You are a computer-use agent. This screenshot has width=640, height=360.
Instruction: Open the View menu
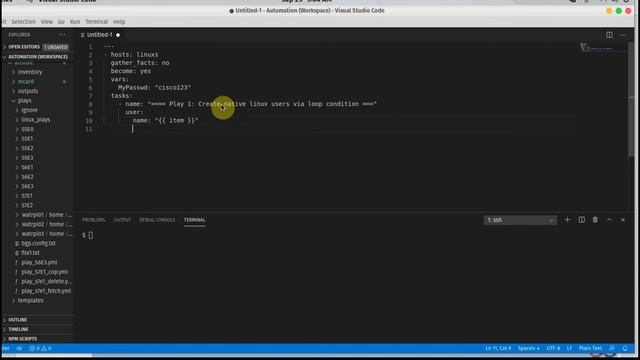tap(47, 22)
